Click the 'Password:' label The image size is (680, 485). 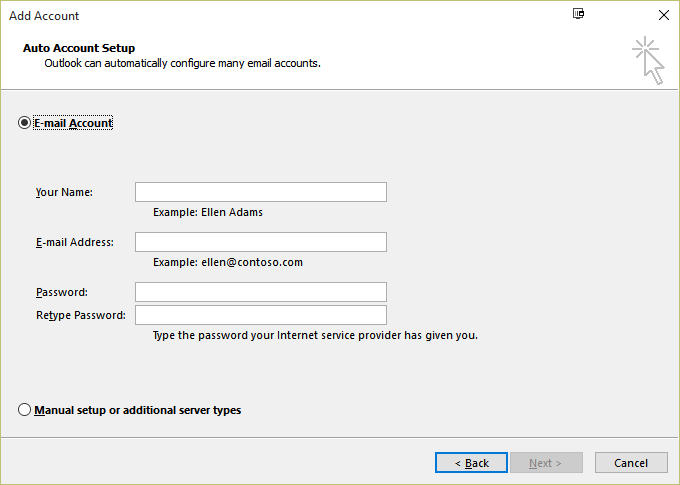coord(62,292)
